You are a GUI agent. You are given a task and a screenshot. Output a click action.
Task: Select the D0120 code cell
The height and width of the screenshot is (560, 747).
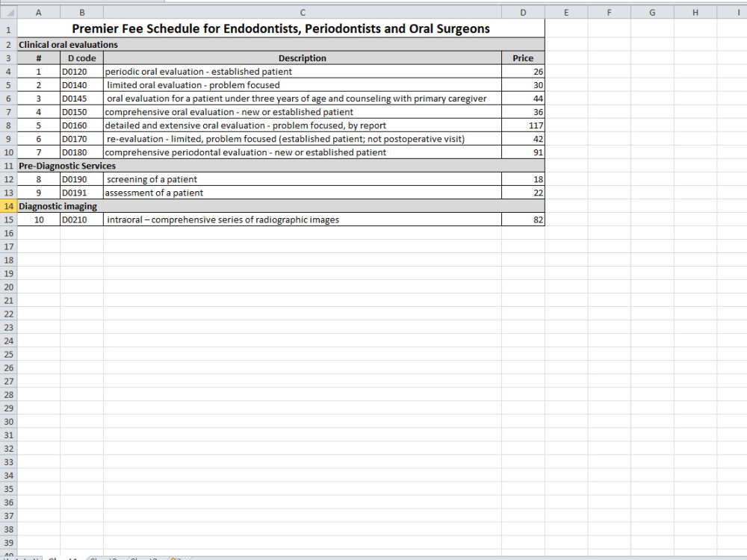82,72
